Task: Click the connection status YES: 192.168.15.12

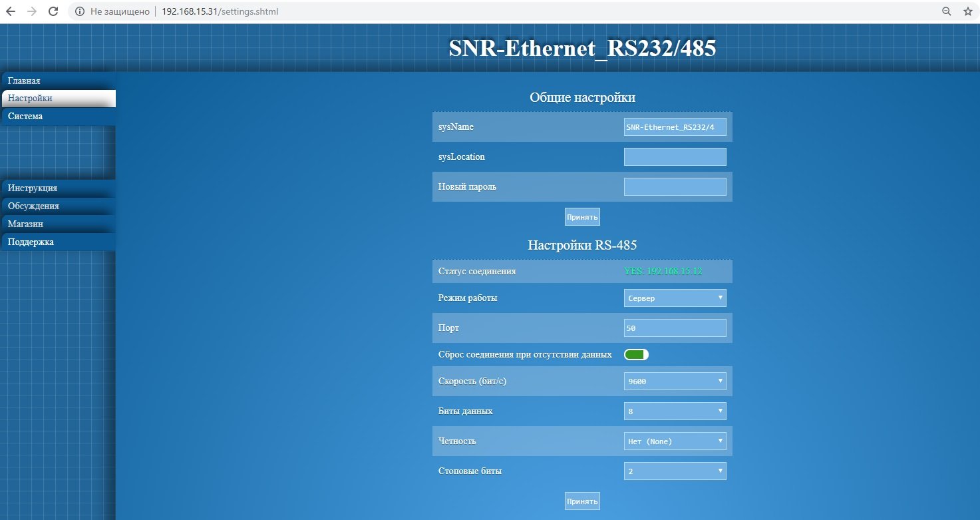Action: pos(663,272)
